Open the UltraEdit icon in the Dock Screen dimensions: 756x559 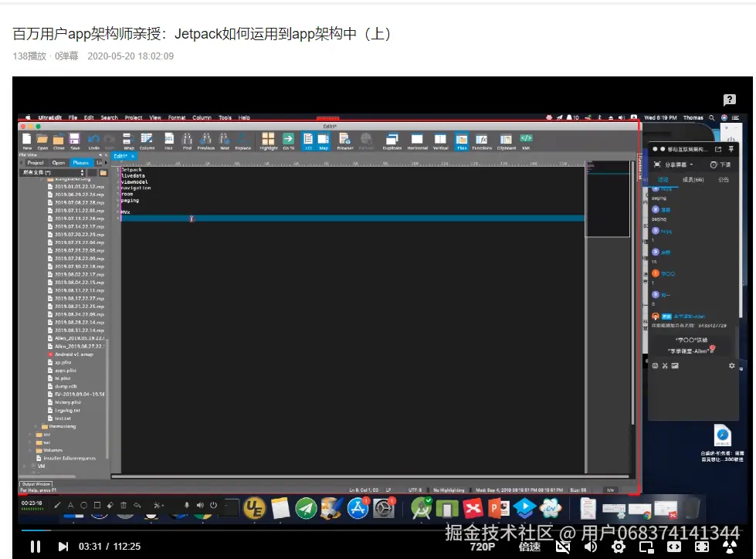tap(254, 509)
